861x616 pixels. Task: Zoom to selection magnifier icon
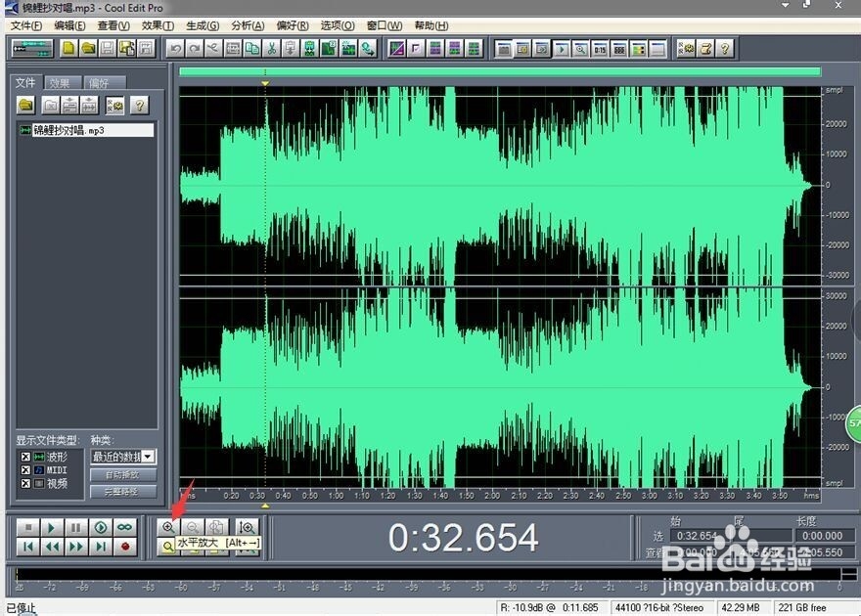(166, 547)
